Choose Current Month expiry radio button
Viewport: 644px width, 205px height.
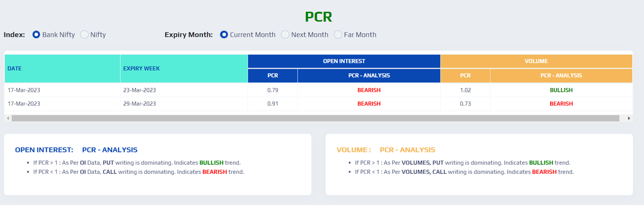coord(224,35)
